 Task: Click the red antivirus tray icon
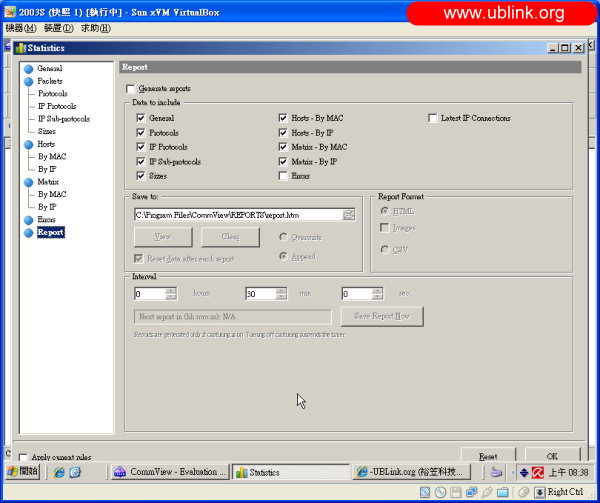click(537, 472)
